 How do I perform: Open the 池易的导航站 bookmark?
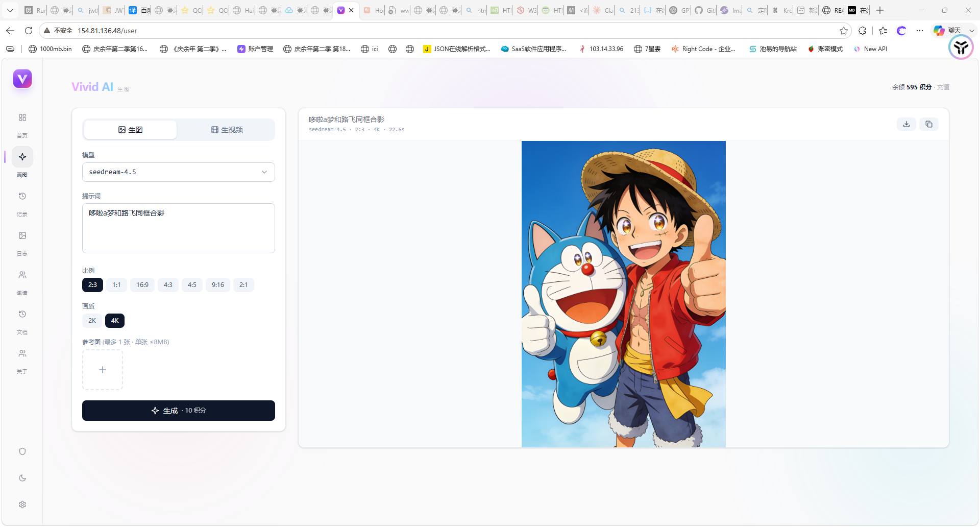tap(773, 49)
